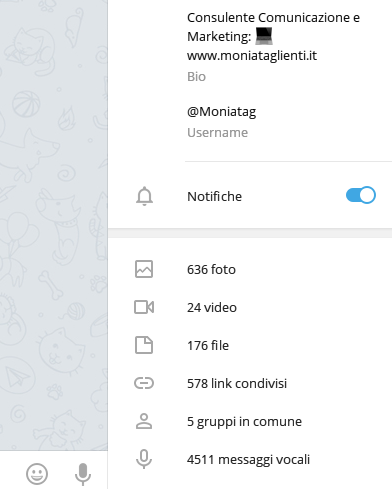Click the document file icon
The image size is (392, 489).
click(144, 345)
